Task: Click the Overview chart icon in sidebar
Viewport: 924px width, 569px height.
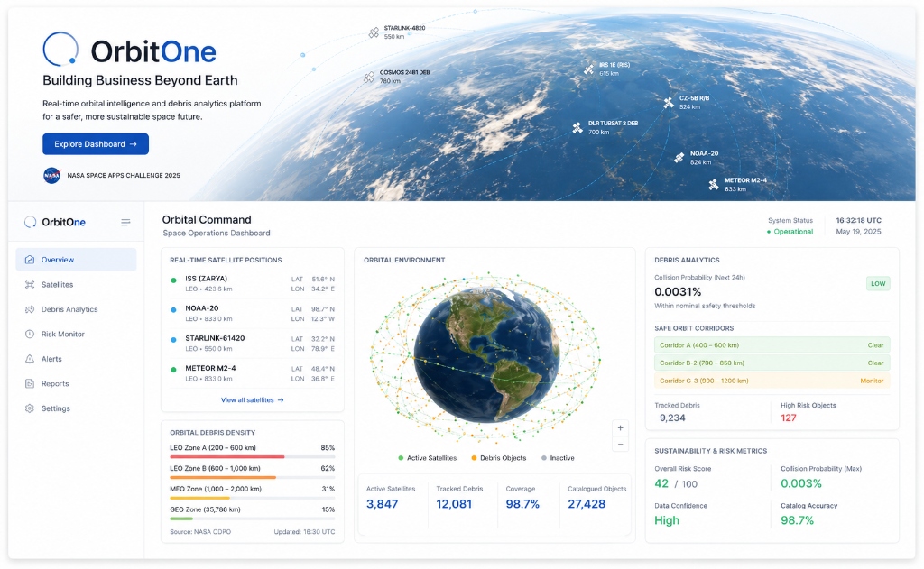Action: click(x=30, y=260)
